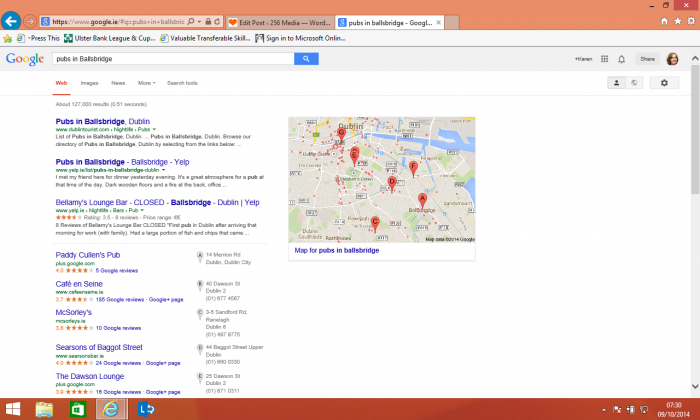Click the address bar lock icon
700x420 pixels.
tap(208, 21)
